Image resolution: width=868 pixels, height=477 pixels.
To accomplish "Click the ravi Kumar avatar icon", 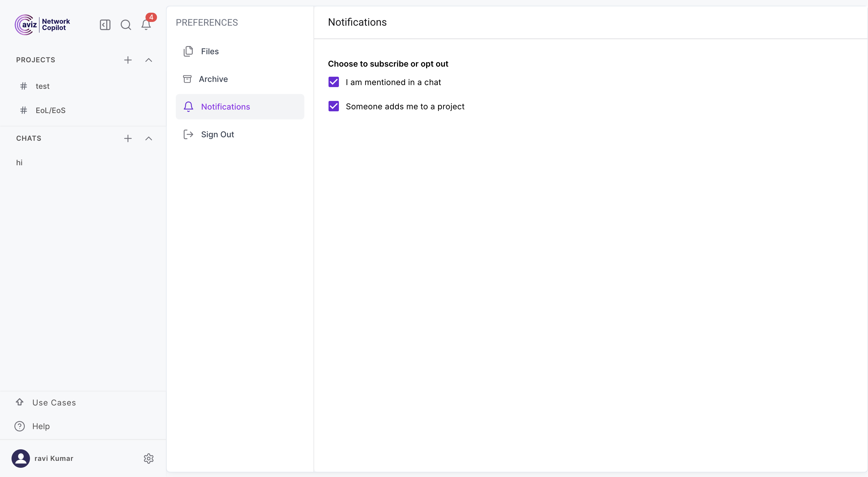I will pos(20,459).
